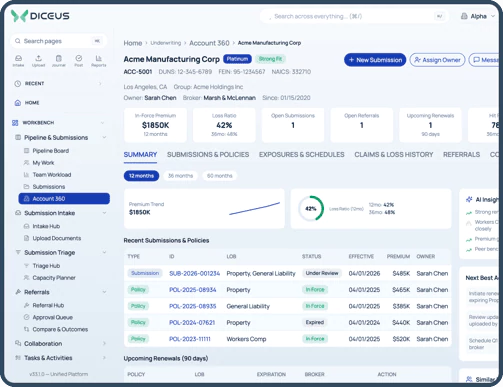
Task: Open My Work in sidebar
Action: [x=43, y=163]
